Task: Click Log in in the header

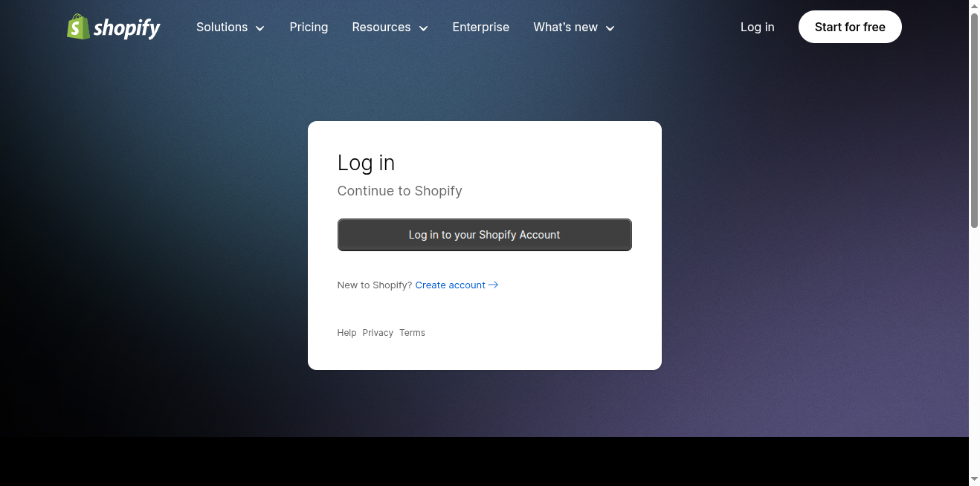Action: click(757, 27)
